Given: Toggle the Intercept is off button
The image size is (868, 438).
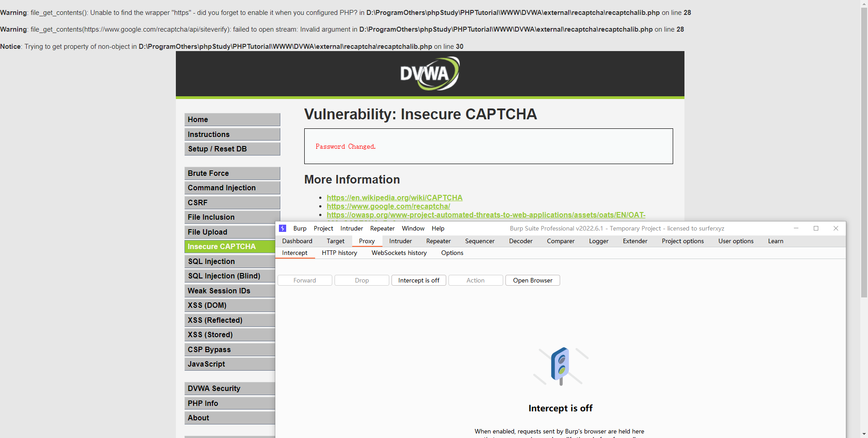Looking at the screenshot, I should [419, 280].
